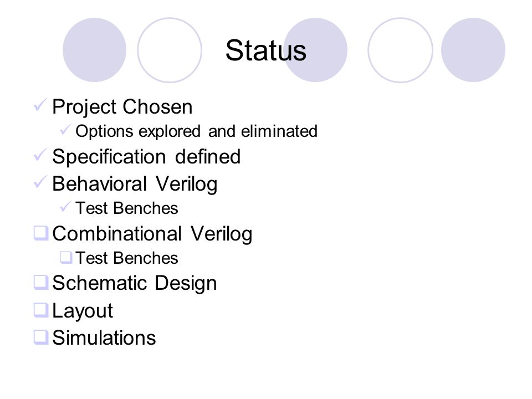
Task: Click the Specification defined line
Action: coord(146,157)
